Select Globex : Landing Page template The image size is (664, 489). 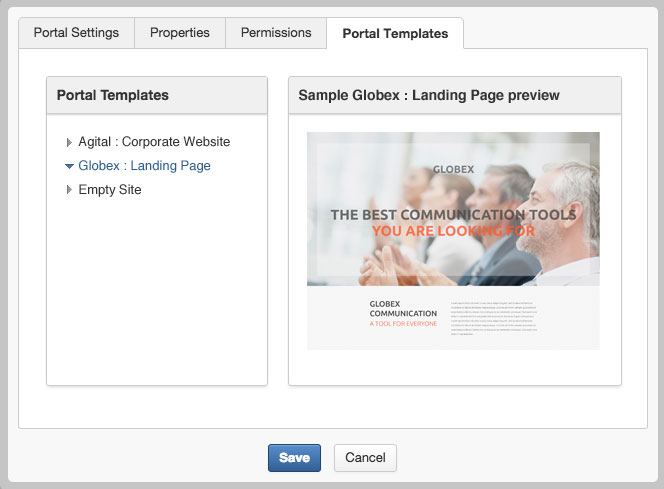[144, 166]
